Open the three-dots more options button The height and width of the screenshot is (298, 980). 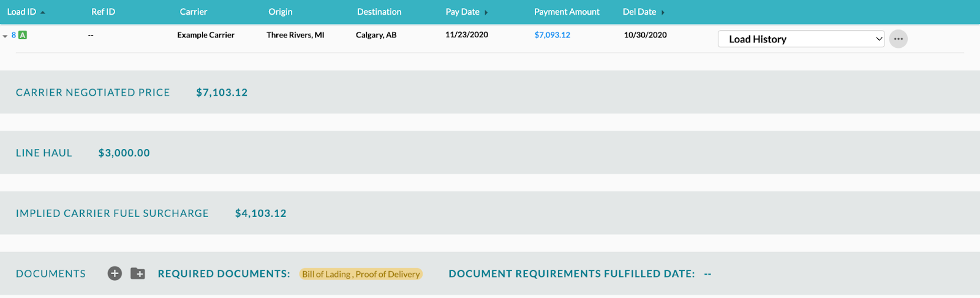898,39
